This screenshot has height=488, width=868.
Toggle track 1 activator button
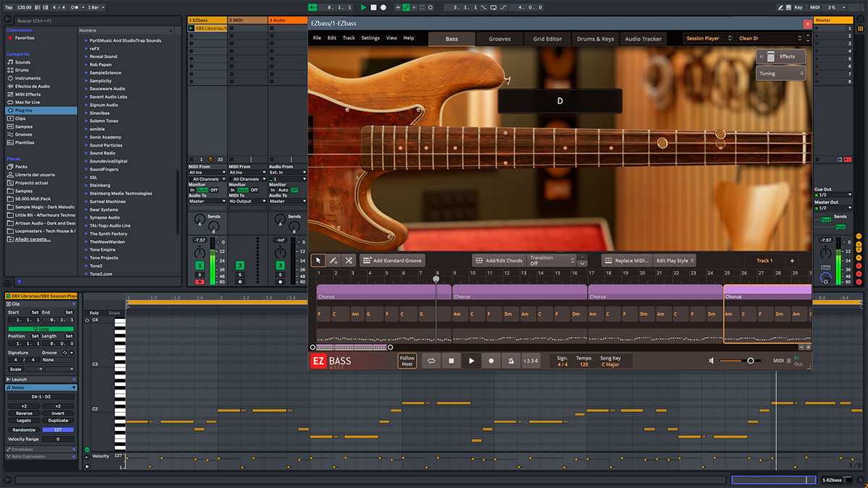point(200,266)
